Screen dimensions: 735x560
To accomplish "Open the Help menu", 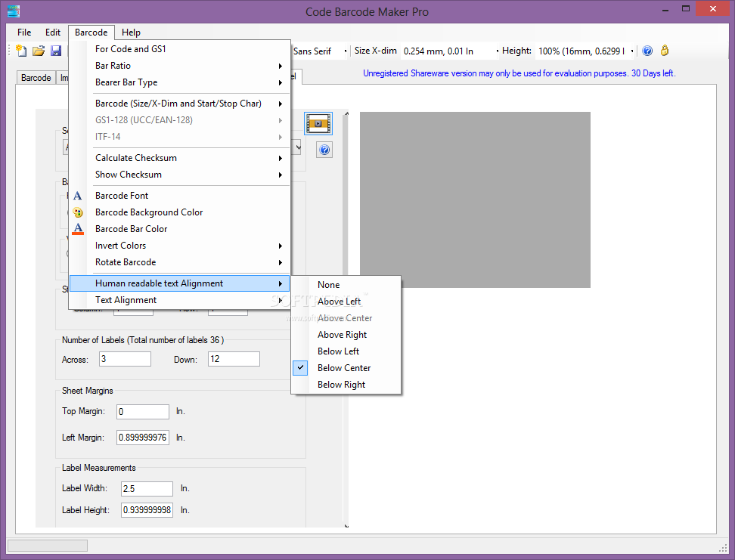I will tap(131, 32).
